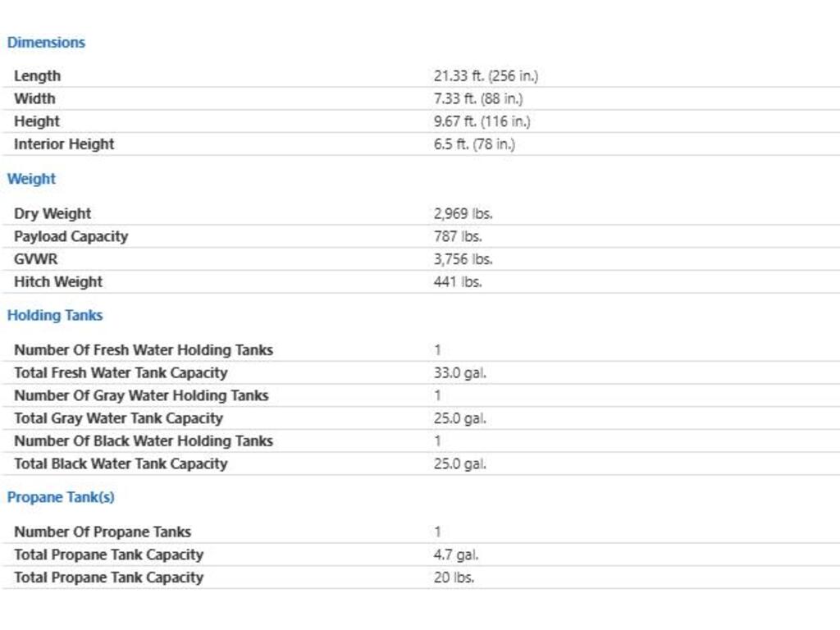Click the Weight section heading
Screen dimensions: 840x630
tap(31, 179)
